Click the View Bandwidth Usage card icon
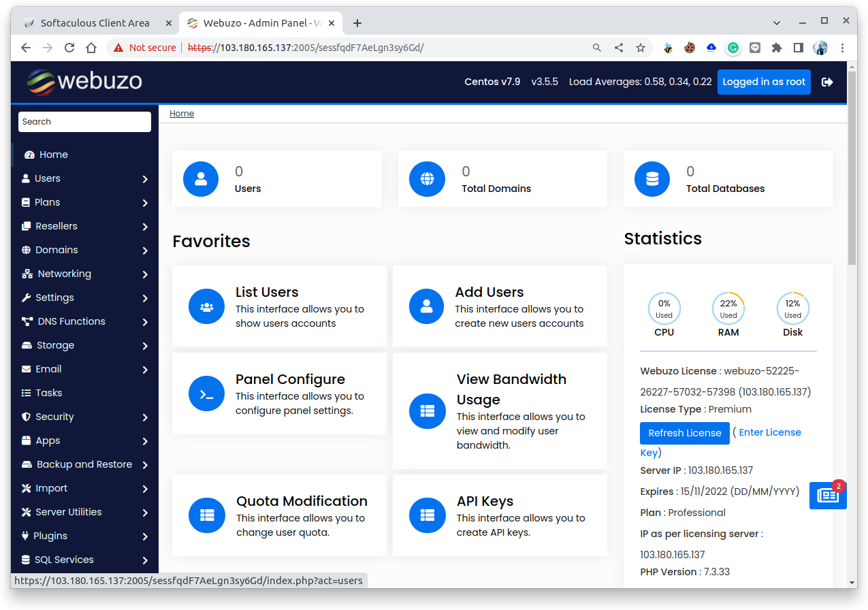Viewport: 868px width, 610px height. [427, 411]
